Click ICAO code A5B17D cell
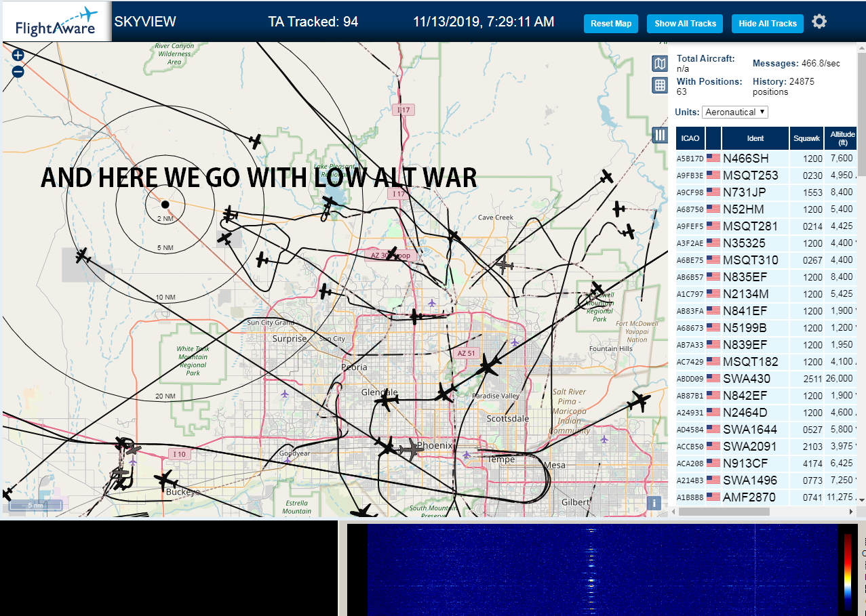 point(690,159)
